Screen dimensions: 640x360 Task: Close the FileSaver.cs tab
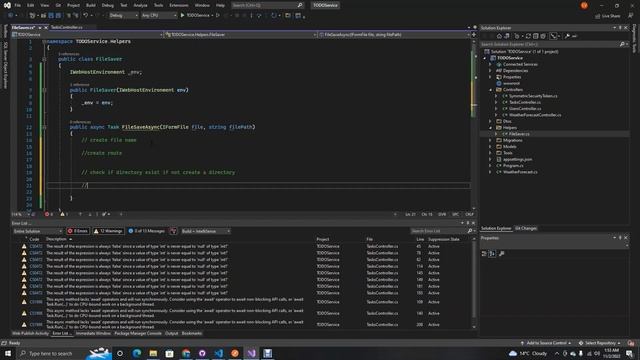pos(46,27)
